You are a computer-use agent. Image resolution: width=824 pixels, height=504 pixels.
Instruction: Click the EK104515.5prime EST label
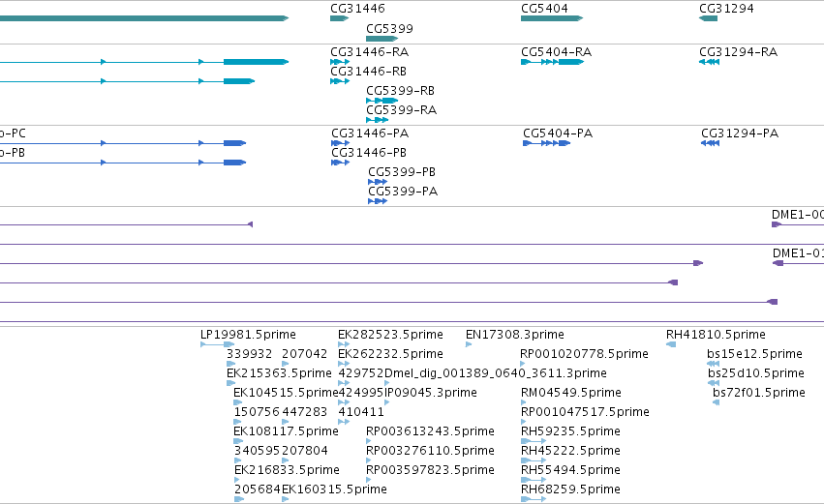(x=286, y=393)
